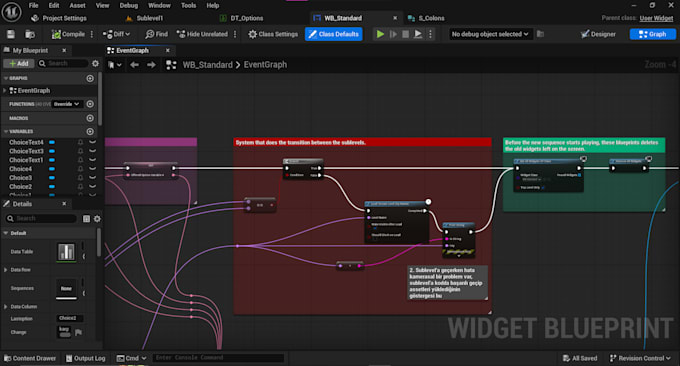Open play mode options menu
Image resolution: width=680 pixels, height=366 pixels.
[x=430, y=34]
